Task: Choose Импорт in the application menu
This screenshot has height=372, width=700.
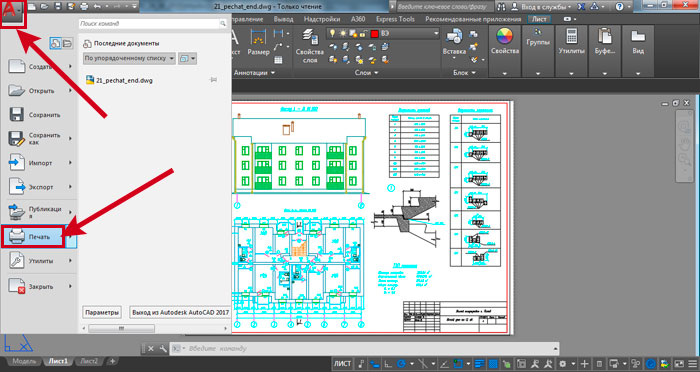Action: 40,163
